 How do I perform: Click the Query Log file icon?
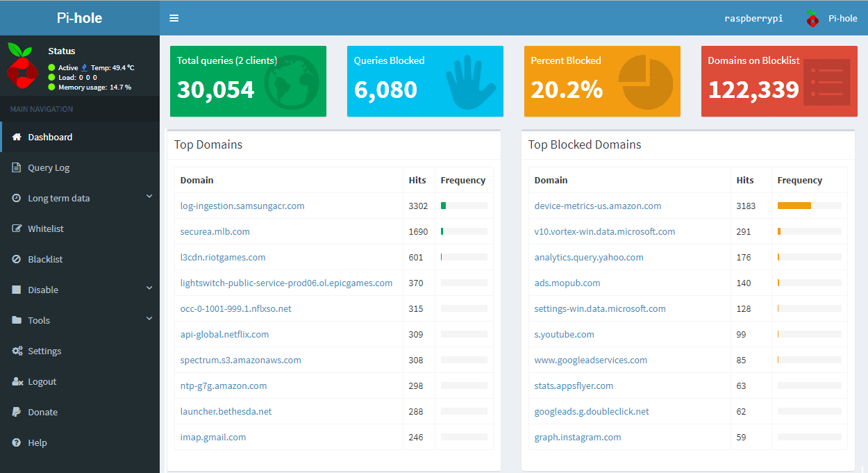pos(17,167)
